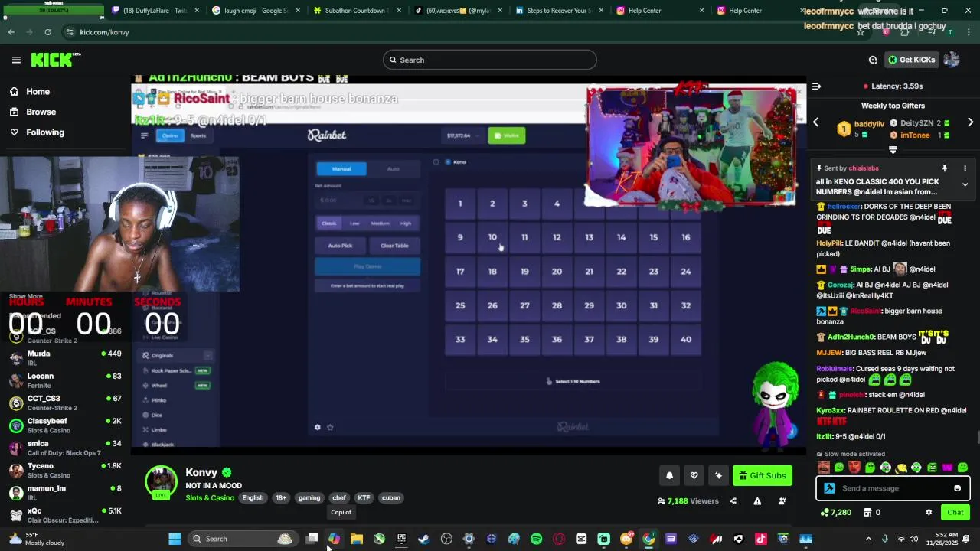Open the chat emoji picker
Viewport: 980px width, 551px height.
coord(957,488)
